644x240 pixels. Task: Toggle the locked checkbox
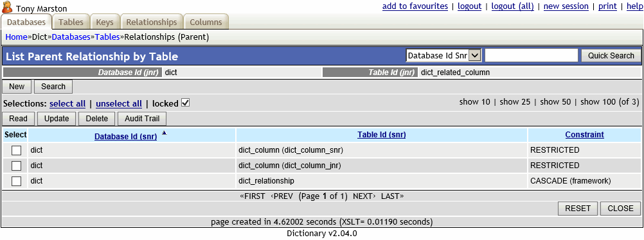(185, 103)
